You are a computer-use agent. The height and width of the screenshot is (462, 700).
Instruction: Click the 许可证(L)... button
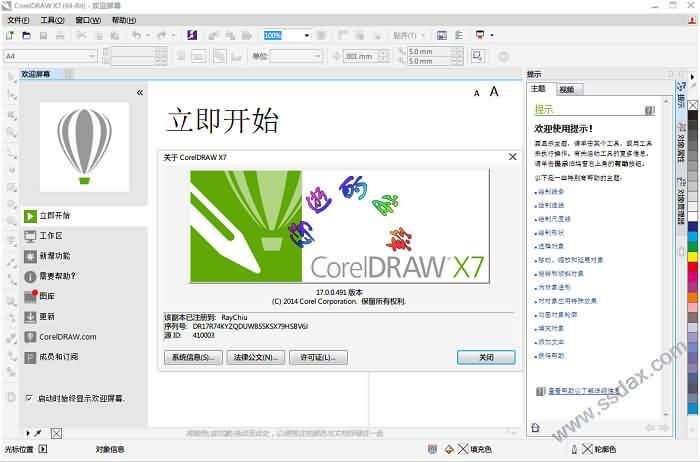point(318,357)
